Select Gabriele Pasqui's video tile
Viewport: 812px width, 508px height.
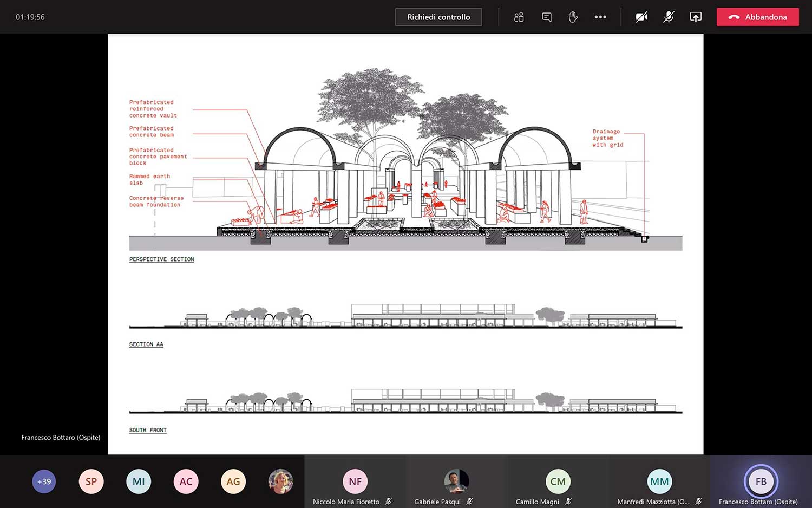tap(456, 482)
